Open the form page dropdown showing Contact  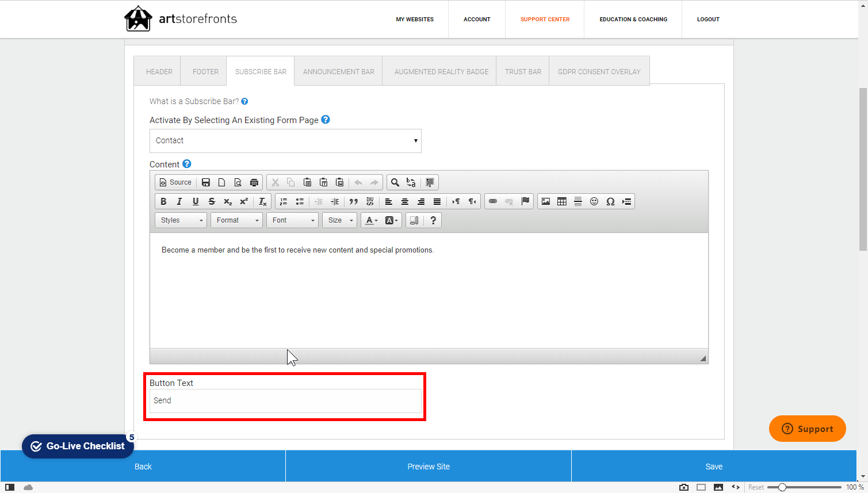coord(285,141)
